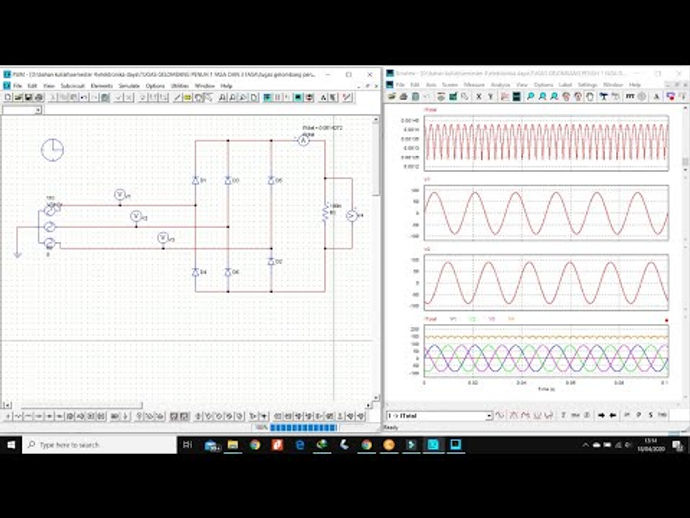Screen dimensions: 690x518
Task: Click the PSIM vertical scrollbar thumb
Action: pos(376,160)
